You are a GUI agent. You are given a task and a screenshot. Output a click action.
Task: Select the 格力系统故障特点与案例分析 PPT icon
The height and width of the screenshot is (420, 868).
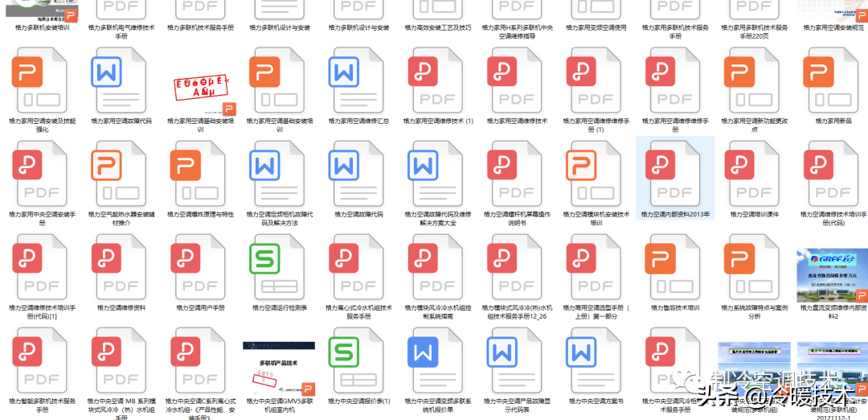tap(751, 267)
